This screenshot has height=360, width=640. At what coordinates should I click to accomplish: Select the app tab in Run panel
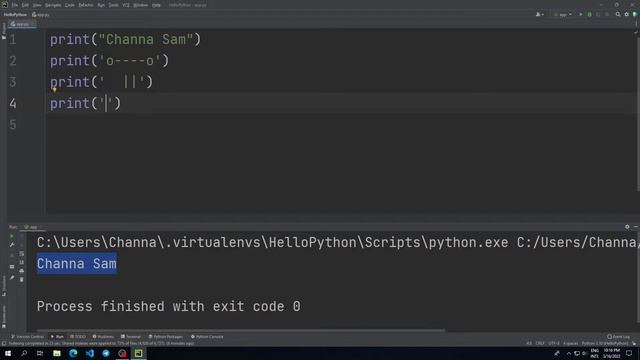click(33, 227)
